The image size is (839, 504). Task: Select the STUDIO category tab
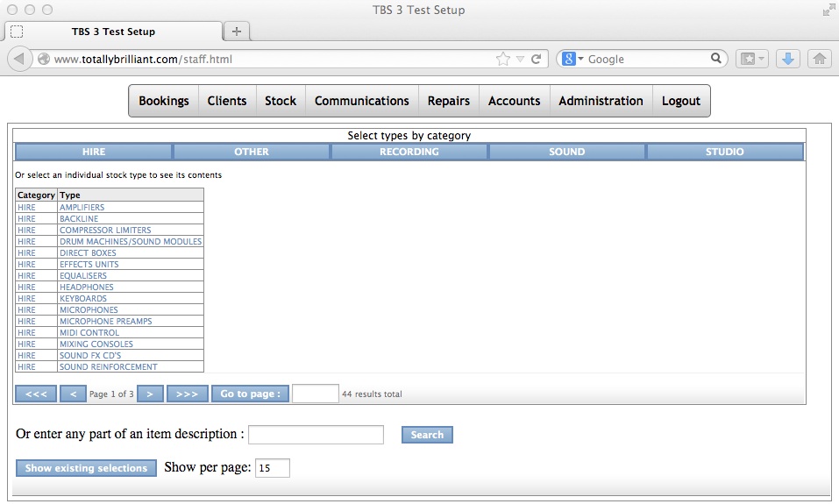click(724, 152)
